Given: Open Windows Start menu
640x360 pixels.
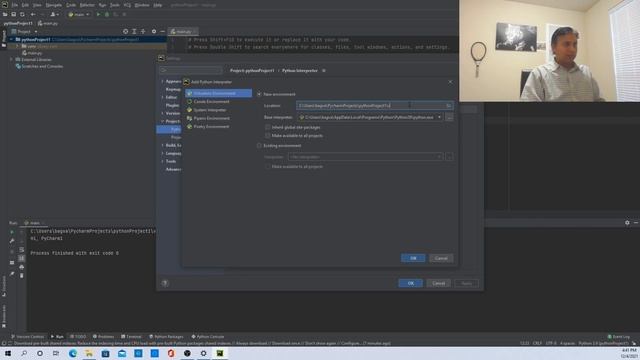Looking at the screenshot, I should (x=8, y=353).
